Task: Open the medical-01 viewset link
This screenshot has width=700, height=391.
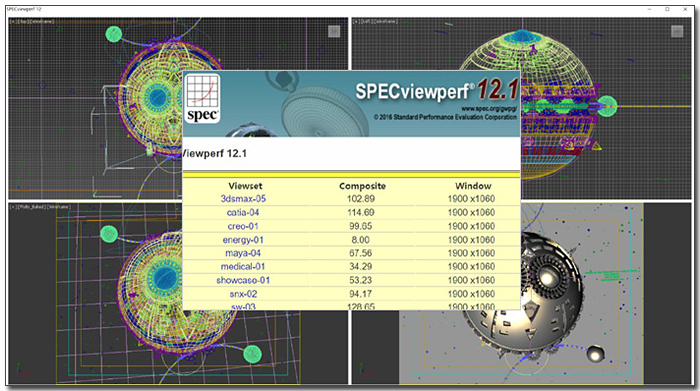Action: click(x=243, y=266)
